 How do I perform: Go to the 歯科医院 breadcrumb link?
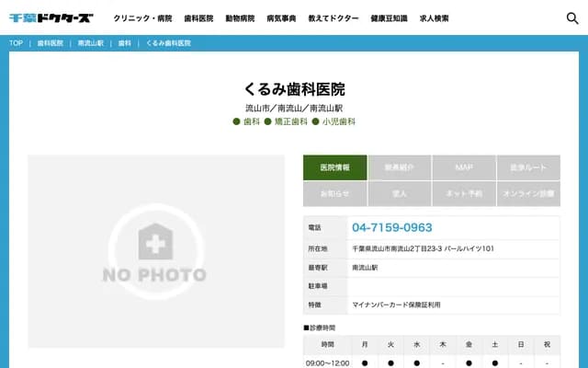(x=51, y=43)
